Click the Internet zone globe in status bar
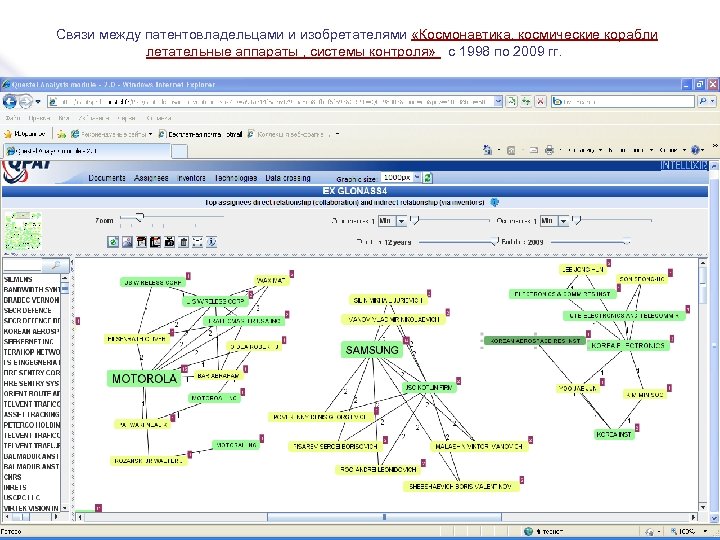 [529, 532]
